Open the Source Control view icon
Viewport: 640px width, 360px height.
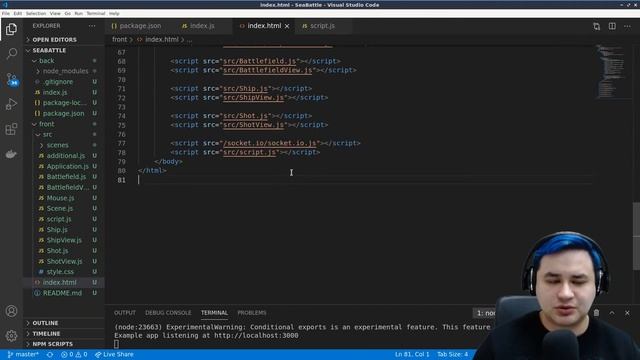11,79
